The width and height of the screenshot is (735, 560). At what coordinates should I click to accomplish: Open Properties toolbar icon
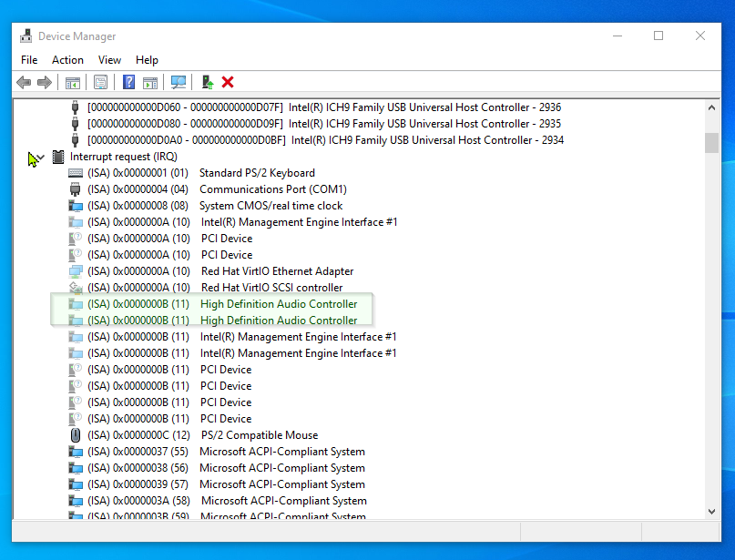pos(100,83)
